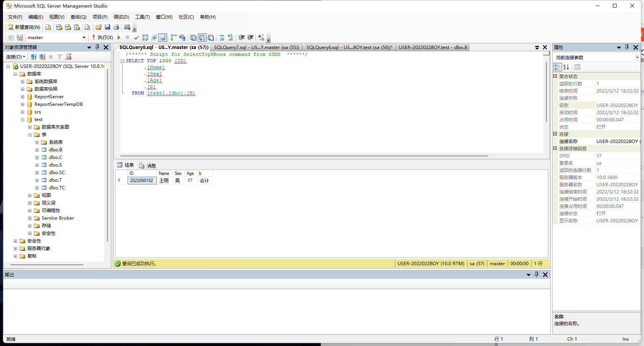The width and height of the screenshot is (644, 346).
Task: Open the 查询(Q) menu
Action: pyautogui.click(x=79, y=17)
